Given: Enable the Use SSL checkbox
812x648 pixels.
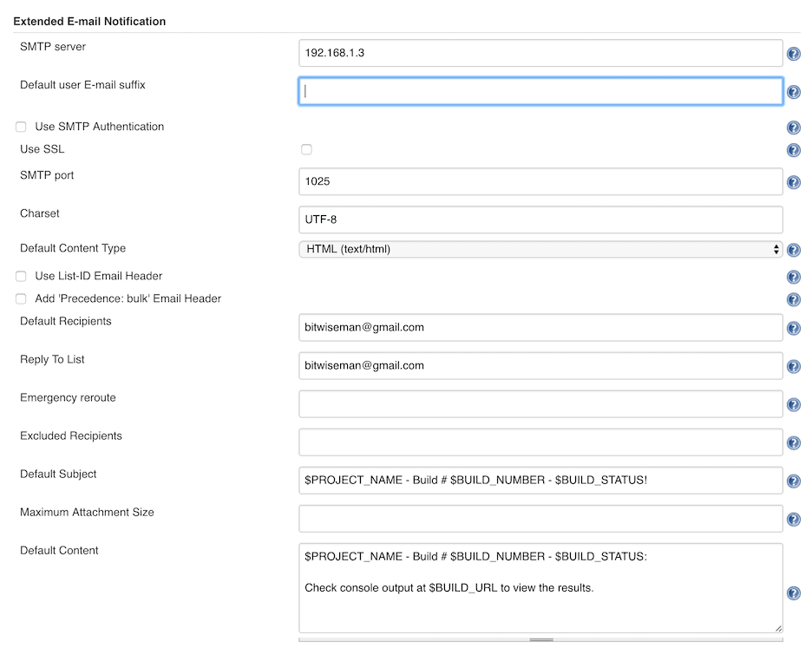Looking at the screenshot, I should pos(306,149).
